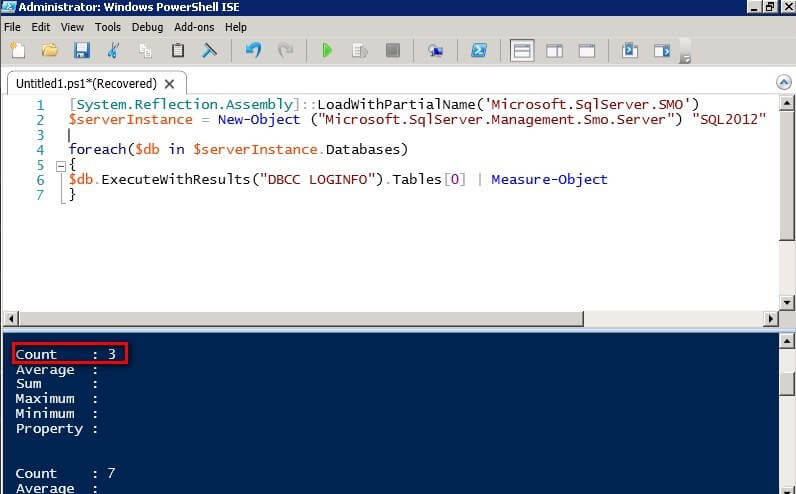Click the foreach keyword on line 4
Screen dimensions: 796x494
tap(97, 150)
